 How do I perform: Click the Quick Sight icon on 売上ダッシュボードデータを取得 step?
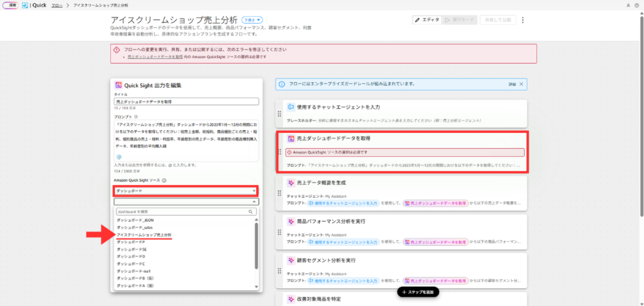(291, 138)
